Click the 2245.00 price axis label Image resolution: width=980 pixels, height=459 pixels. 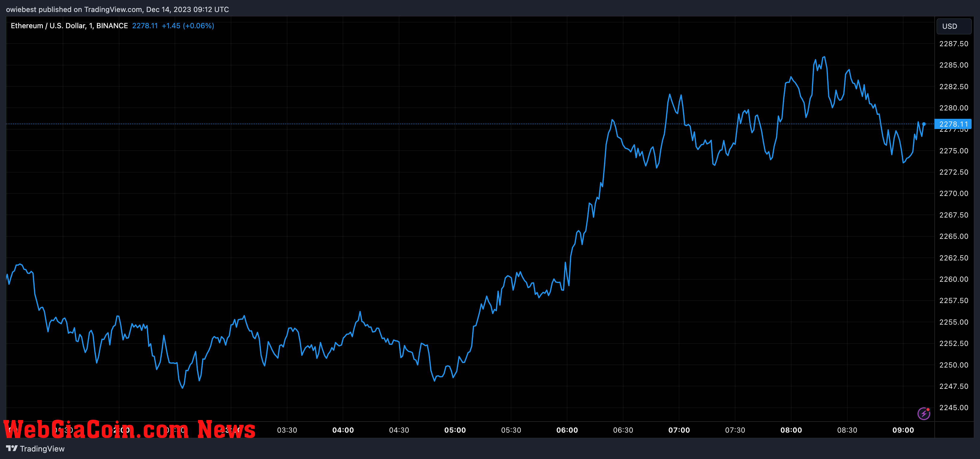954,408
